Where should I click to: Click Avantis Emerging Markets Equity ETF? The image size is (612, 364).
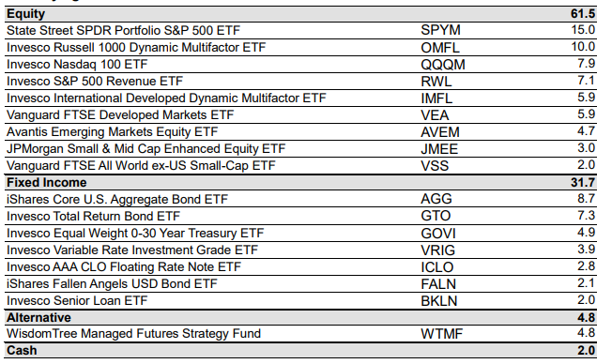pyautogui.click(x=112, y=132)
